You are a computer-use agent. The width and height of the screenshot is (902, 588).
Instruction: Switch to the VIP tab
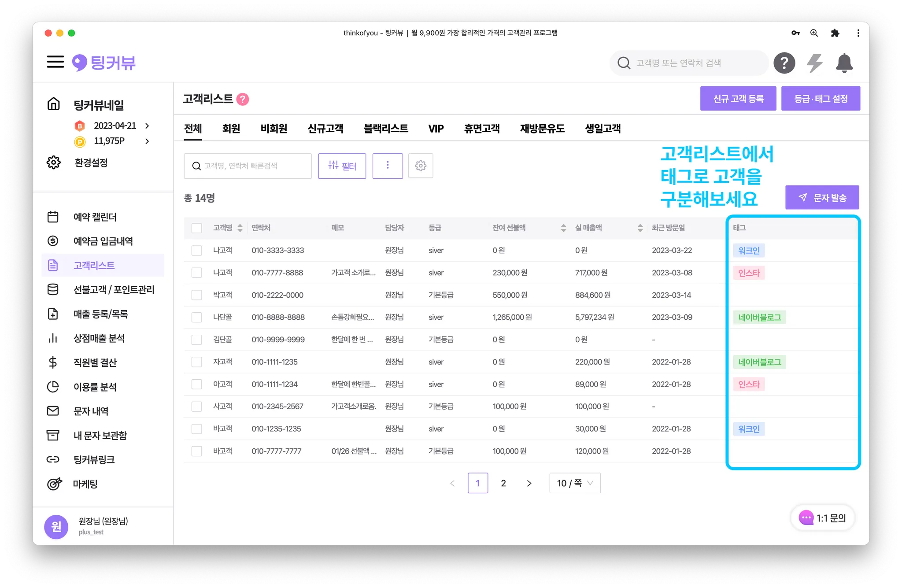pos(436,129)
